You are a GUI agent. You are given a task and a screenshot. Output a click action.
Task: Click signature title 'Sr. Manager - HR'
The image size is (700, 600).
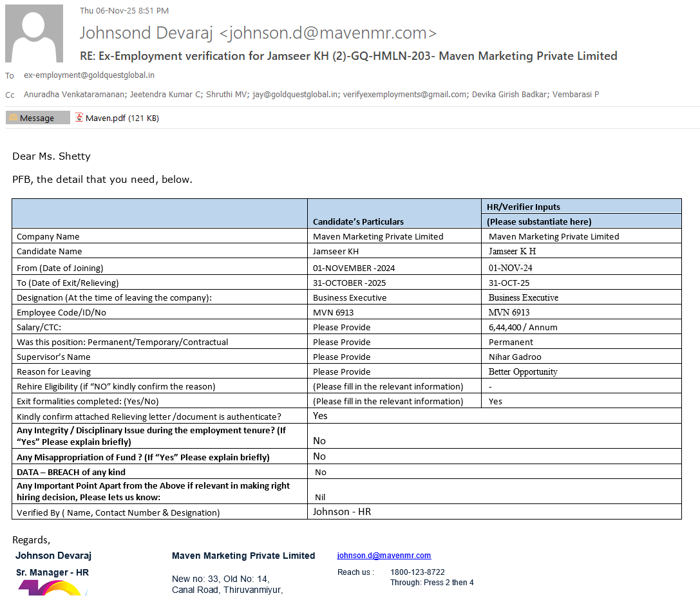pos(52,572)
